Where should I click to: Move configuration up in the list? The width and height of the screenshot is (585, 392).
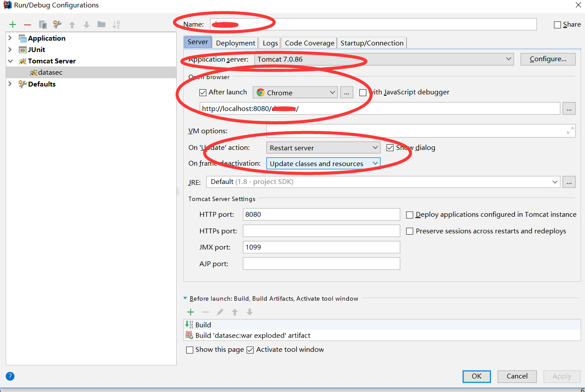coord(72,24)
